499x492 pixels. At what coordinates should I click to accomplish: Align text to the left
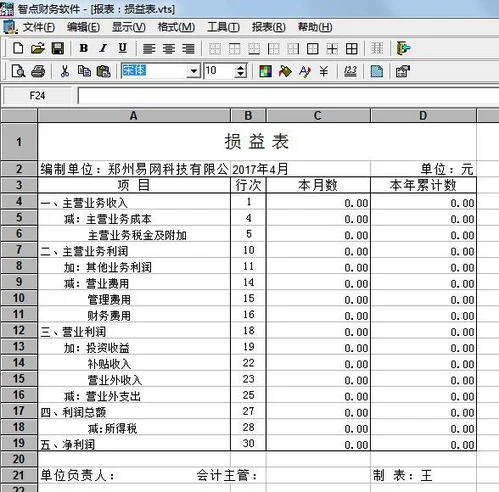(149, 49)
